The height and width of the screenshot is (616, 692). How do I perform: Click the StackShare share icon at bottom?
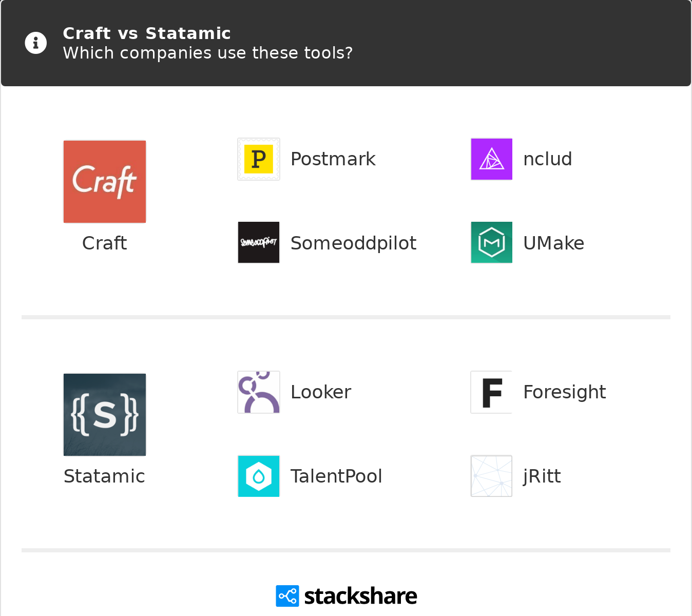[x=287, y=595]
